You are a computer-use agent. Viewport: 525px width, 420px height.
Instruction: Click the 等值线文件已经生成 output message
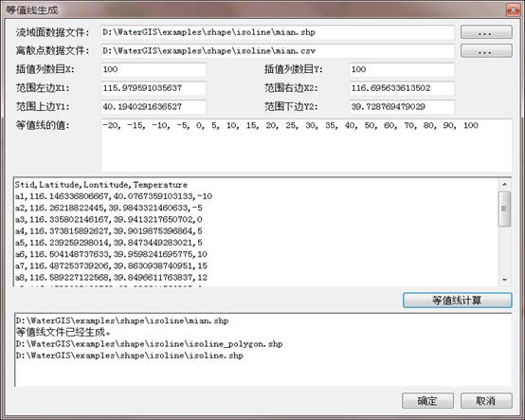tap(63, 332)
